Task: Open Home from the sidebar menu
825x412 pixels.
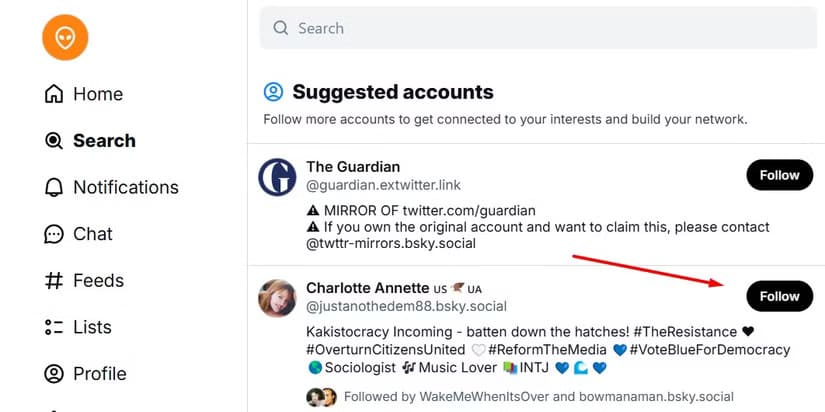Action: [98, 94]
